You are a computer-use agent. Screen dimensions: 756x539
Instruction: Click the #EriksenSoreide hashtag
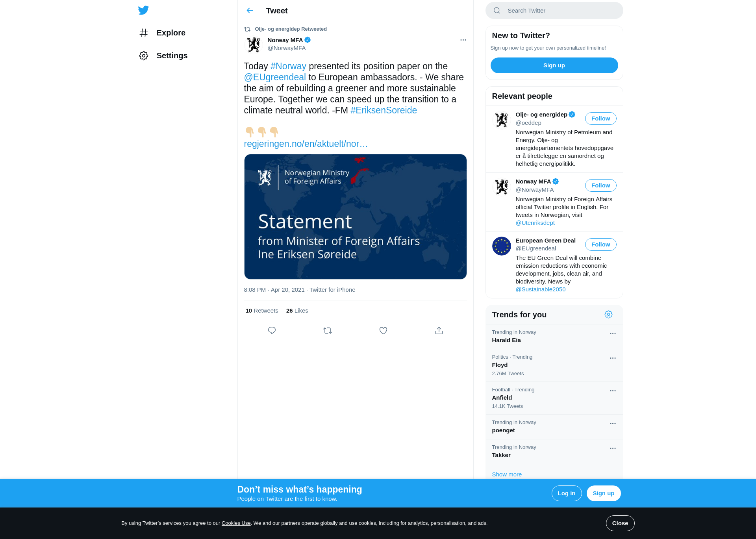click(x=384, y=110)
